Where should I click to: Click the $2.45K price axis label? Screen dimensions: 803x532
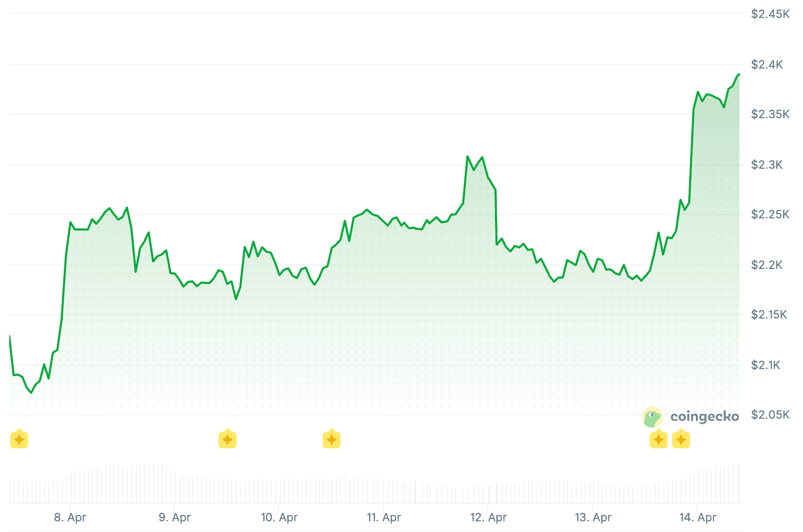point(770,14)
